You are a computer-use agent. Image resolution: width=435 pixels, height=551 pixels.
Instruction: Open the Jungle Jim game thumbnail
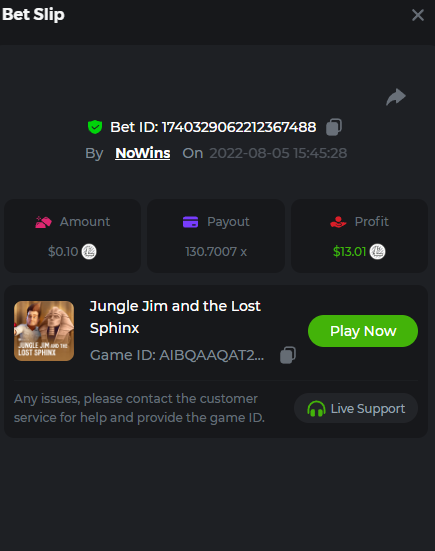click(44, 331)
